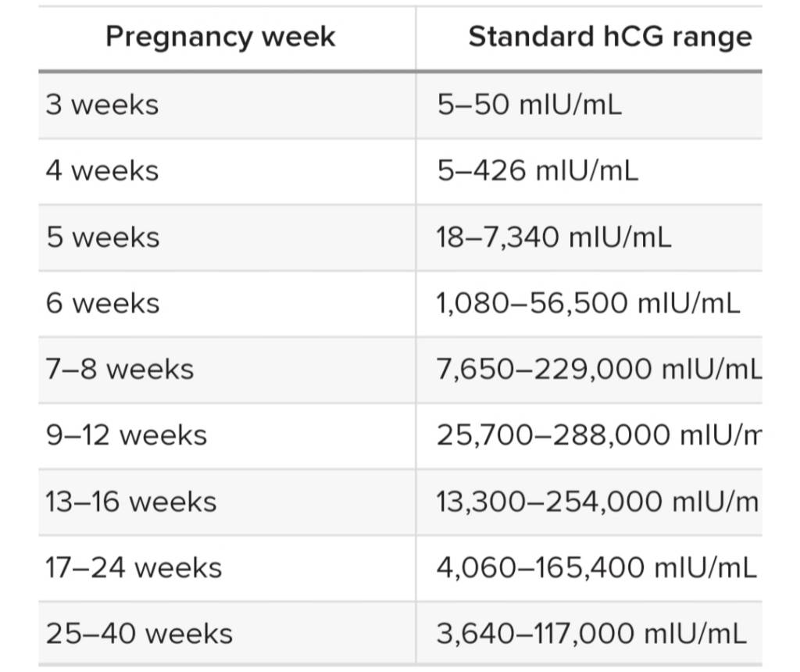Click the Pregnancy week column header
800x672 pixels.
coord(220,37)
